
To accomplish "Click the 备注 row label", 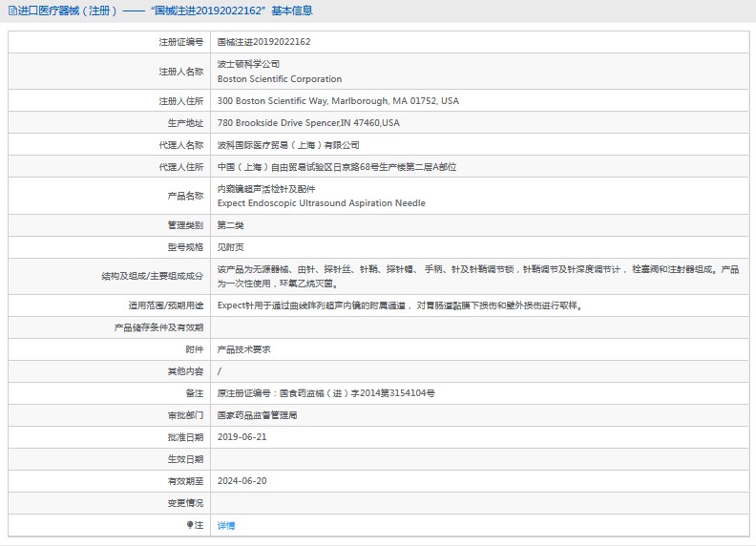I will pos(195,393).
